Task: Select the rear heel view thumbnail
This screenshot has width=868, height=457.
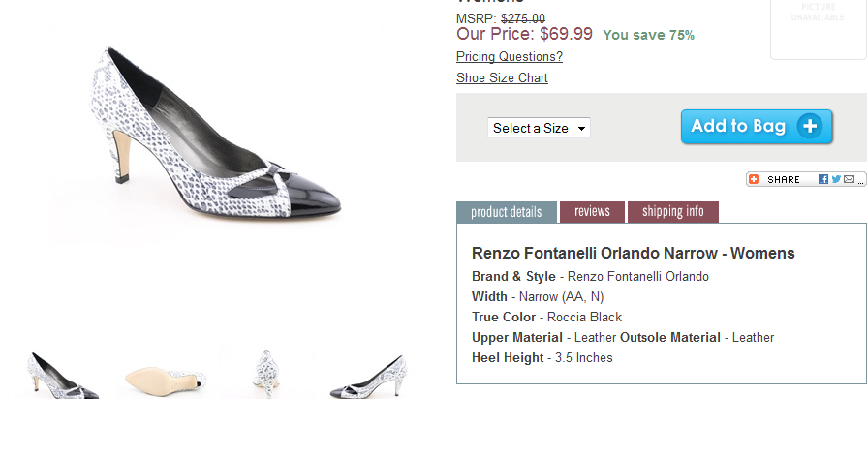Action: pos(266,374)
